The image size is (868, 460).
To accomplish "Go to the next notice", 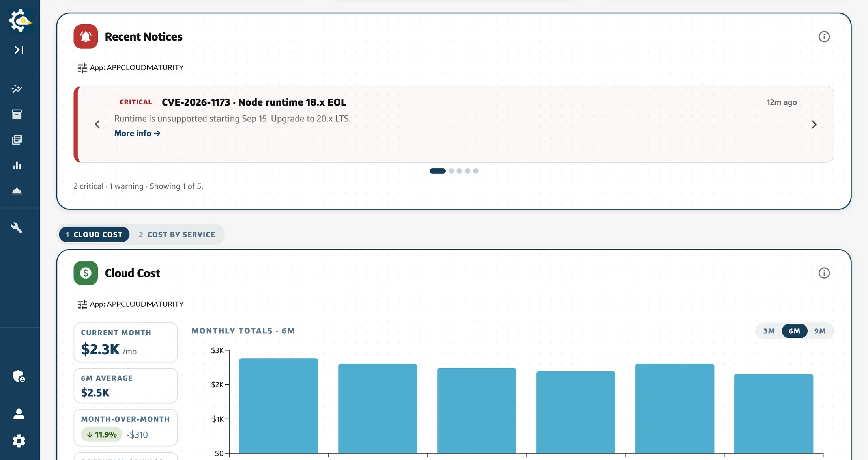I will click(x=814, y=125).
